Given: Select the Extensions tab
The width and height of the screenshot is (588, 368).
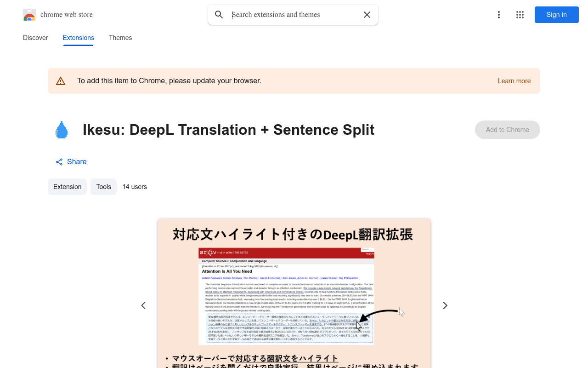Looking at the screenshot, I should pos(79,38).
